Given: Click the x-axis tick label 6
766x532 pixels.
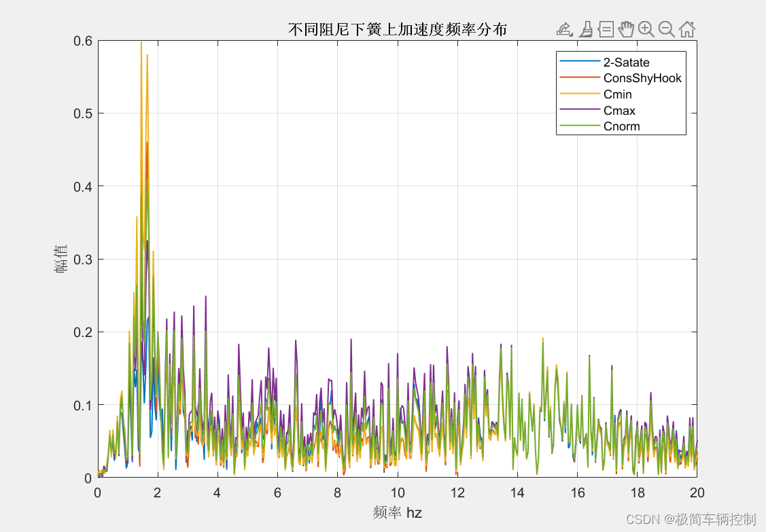Looking at the screenshot, I should 277,493.
